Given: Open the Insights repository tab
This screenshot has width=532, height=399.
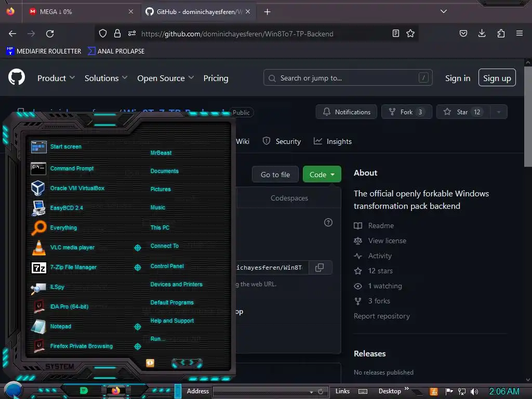Looking at the screenshot, I should tap(333, 141).
